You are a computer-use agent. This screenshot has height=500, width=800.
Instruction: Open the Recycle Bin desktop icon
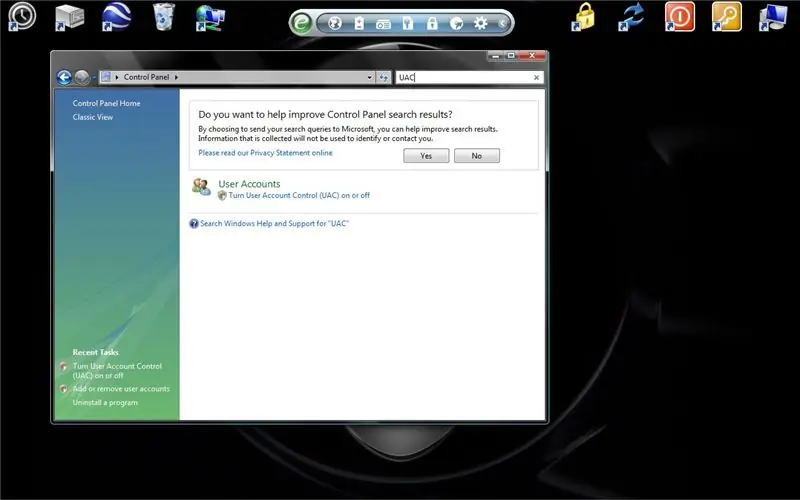coord(164,16)
